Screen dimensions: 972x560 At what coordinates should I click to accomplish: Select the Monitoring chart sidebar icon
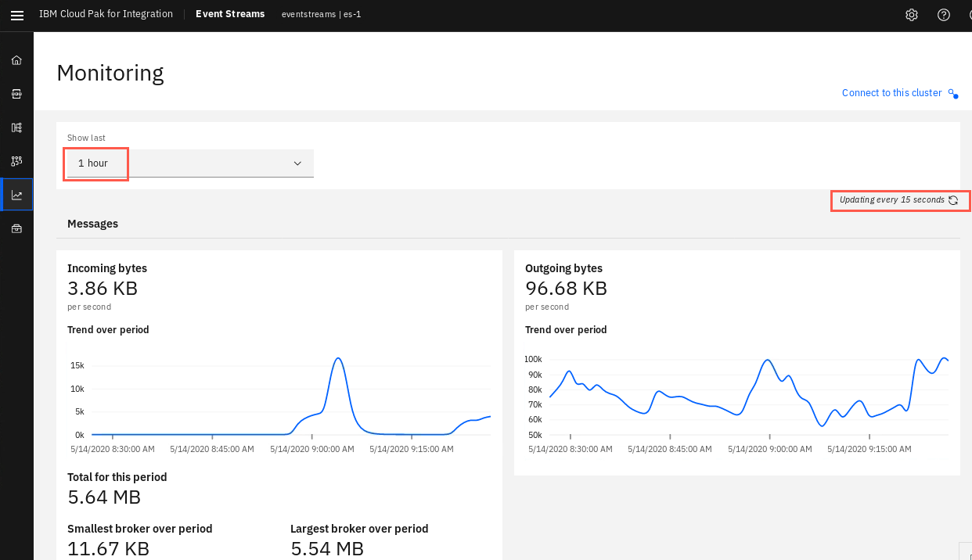point(16,195)
